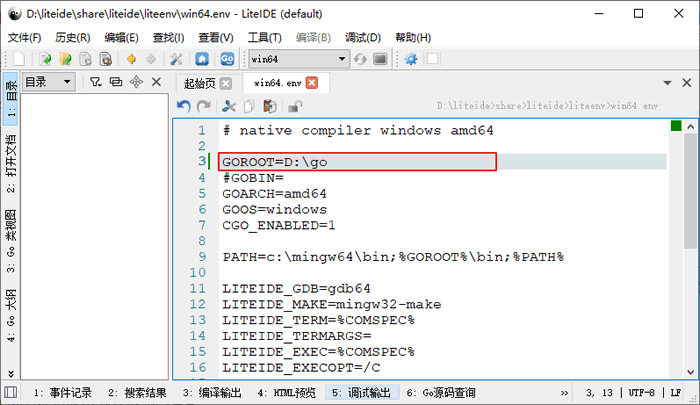The width and height of the screenshot is (700, 405).
Task: Click the cut scissors icon
Action: 229,106
